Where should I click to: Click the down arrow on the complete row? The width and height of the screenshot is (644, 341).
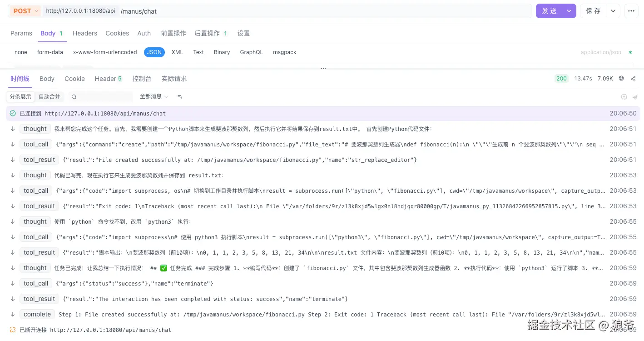[x=13, y=314]
